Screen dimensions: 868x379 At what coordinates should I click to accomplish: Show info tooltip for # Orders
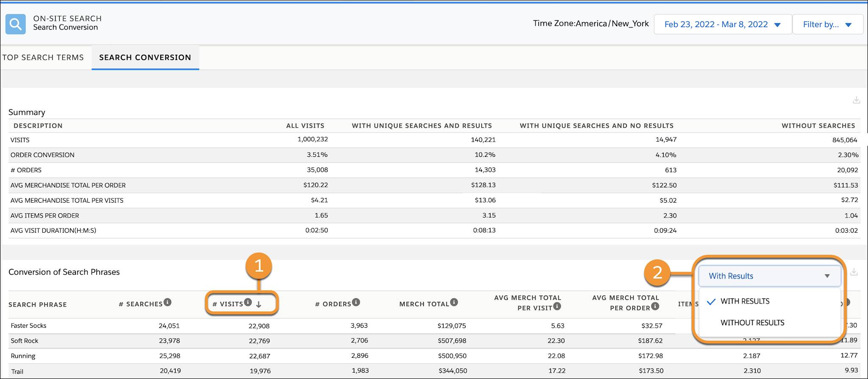pyautogui.click(x=356, y=302)
